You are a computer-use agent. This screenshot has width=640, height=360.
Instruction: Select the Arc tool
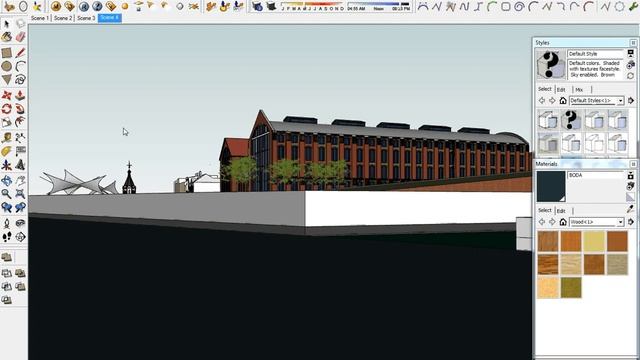[x=20, y=66]
